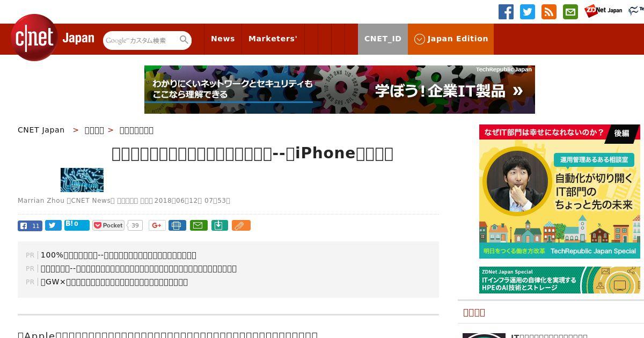The height and width of the screenshot is (338, 644).
Task: Share article on Facebook with 11 count
Action: pyautogui.click(x=30, y=225)
